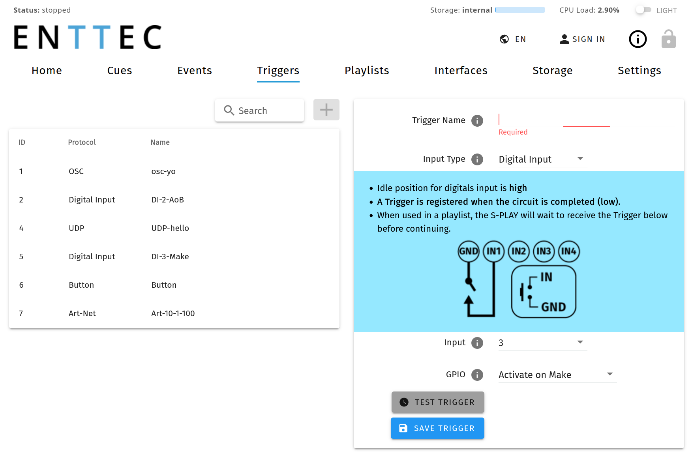Open the Input Type dropdown arrow
This screenshot has width=692, height=457.
coord(580,158)
